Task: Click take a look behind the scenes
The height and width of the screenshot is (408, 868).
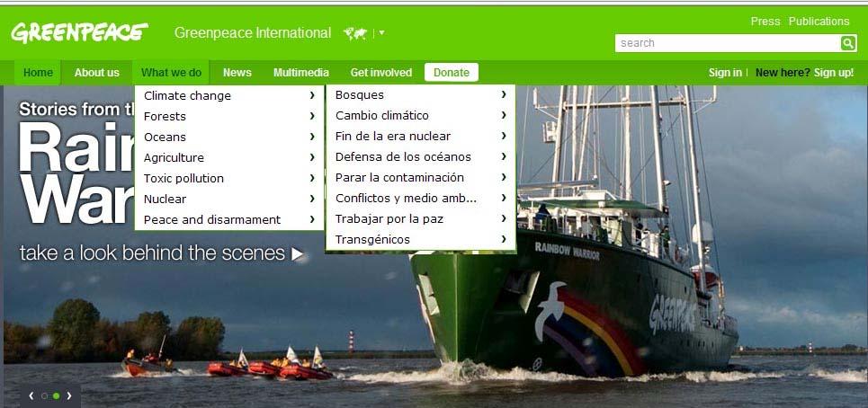Action: [x=152, y=253]
